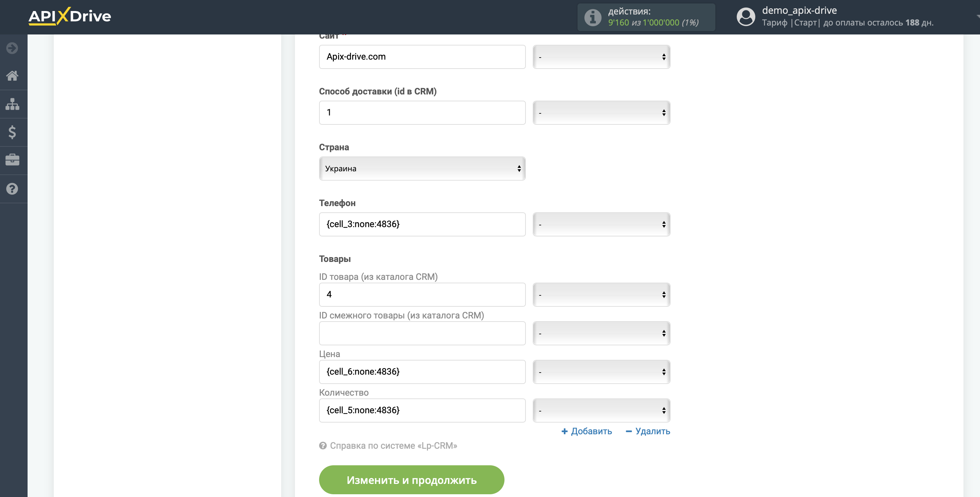980x497 pixels.
Task: Click the user avatar icon
Action: coord(746,17)
